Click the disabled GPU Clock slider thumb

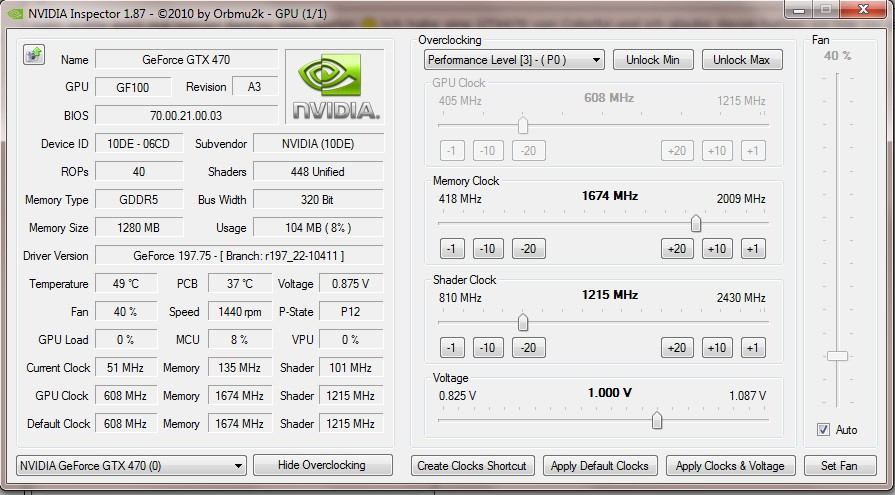pyautogui.click(x=523, y=125)
